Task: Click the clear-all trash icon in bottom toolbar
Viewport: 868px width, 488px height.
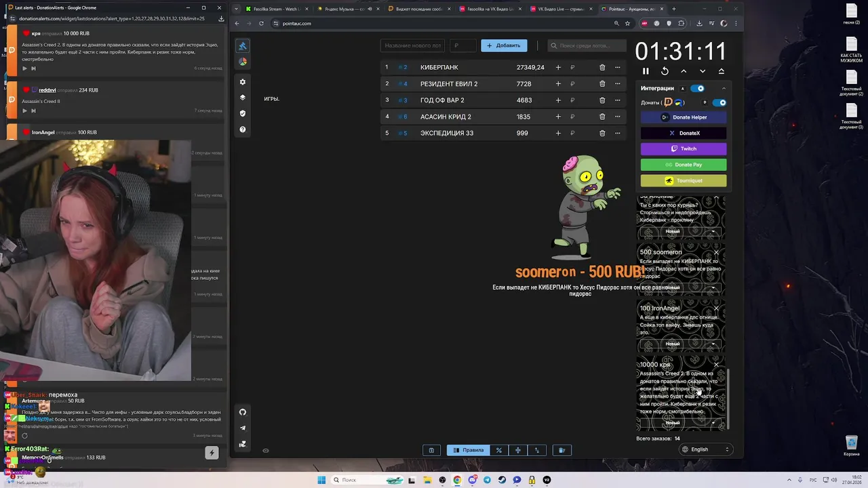Action: [561, 450]
